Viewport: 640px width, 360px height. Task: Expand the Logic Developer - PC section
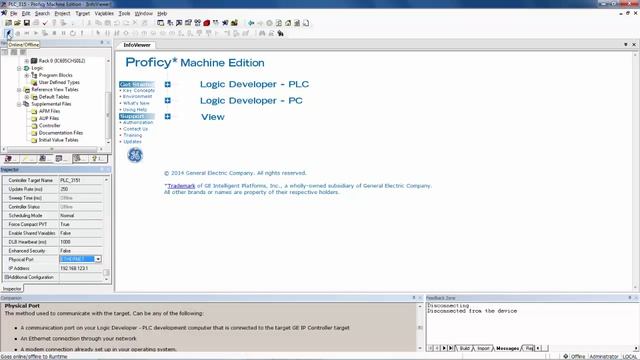coord(167,100)
